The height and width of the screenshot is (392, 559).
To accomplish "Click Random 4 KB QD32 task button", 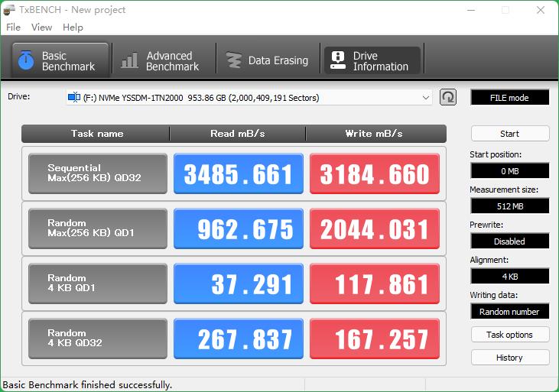I will 98,339.
